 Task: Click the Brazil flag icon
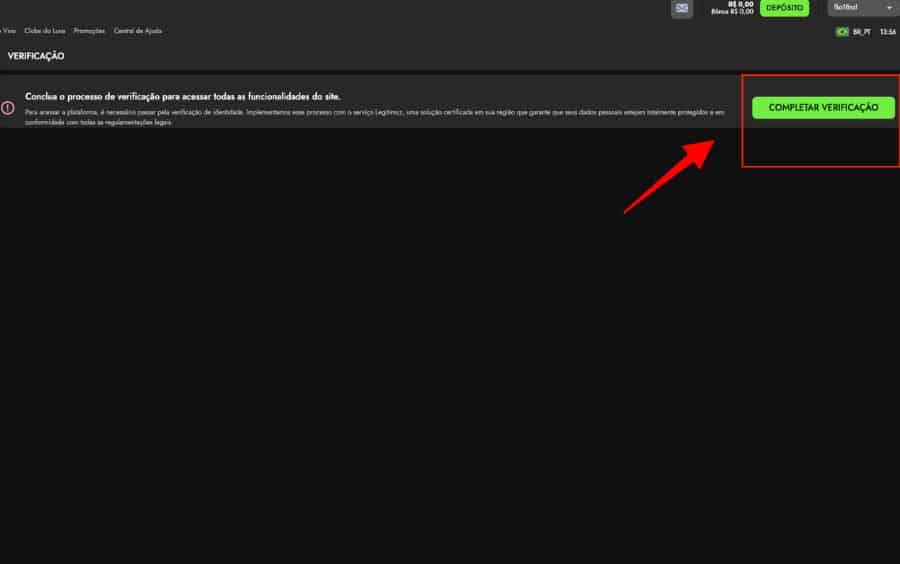[x=842, y=32]
